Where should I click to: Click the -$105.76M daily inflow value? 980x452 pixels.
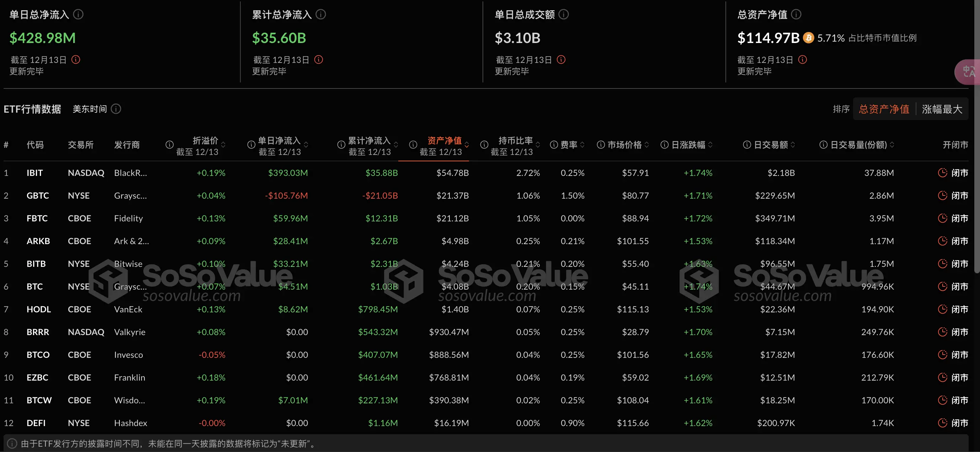pyautogui.click(x=287, y=196)
